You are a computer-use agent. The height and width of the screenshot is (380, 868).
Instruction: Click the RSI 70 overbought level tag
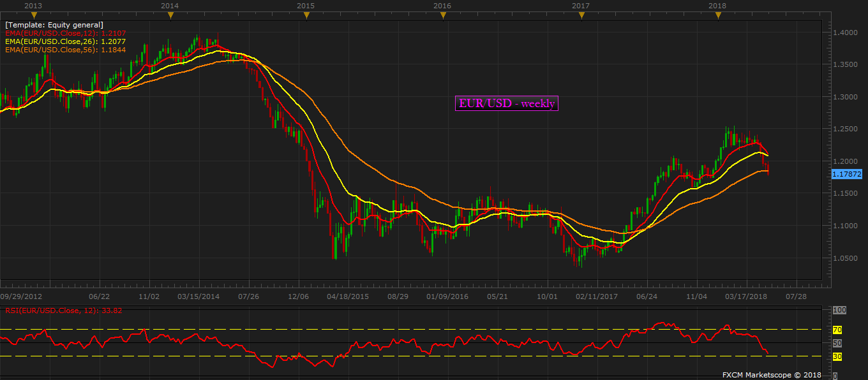click(x=837, y=330)
